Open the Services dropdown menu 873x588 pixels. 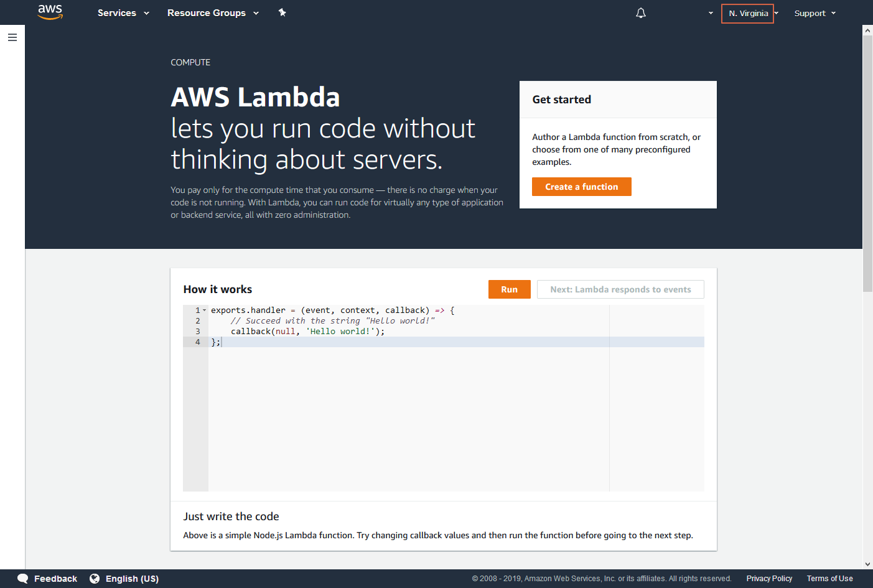(x=123, y=12)
